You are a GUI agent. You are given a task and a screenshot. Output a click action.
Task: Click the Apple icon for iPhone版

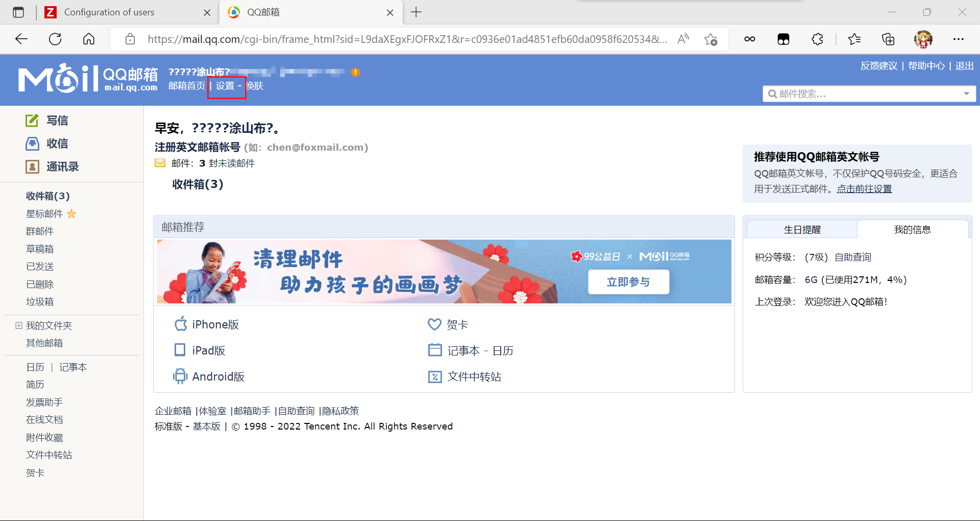coord(181,324)
